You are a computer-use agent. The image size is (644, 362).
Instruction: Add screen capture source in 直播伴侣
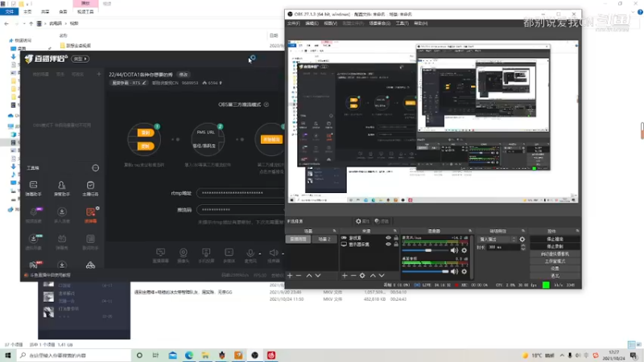(x=160, y=255)
